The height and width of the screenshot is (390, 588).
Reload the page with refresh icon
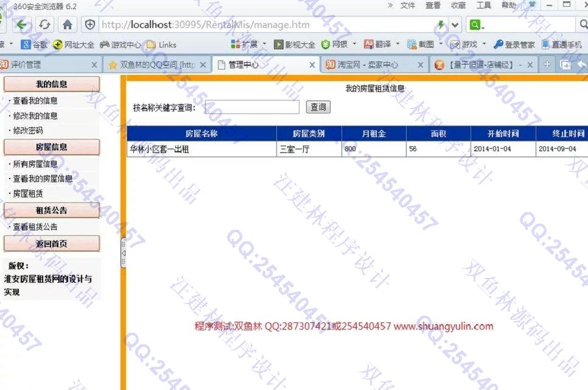tap(44, 25)
